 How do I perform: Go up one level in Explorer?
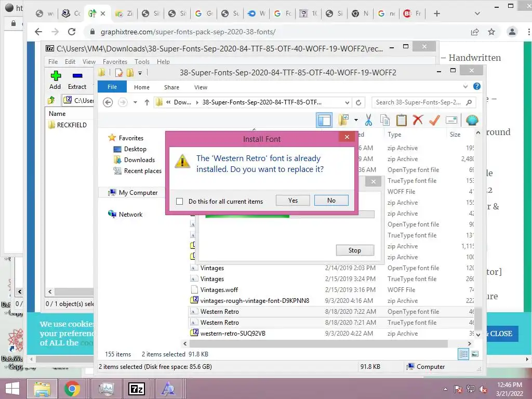[x=147, y=102]
